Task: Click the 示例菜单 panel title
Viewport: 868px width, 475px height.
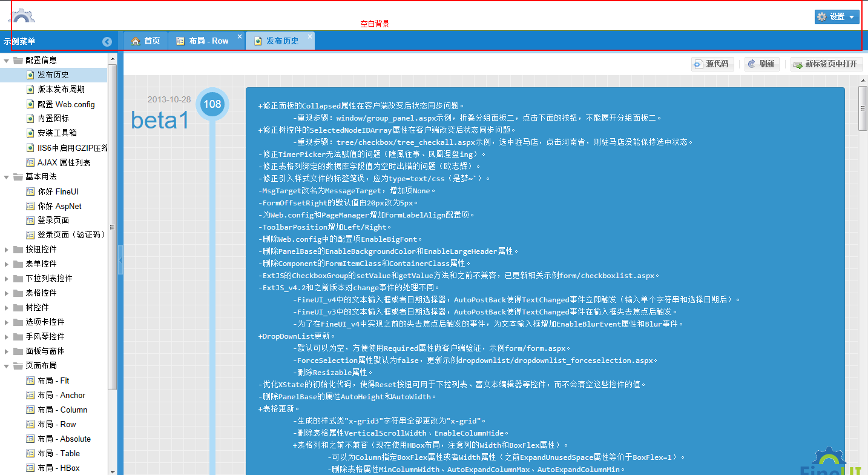Action: 19,41
